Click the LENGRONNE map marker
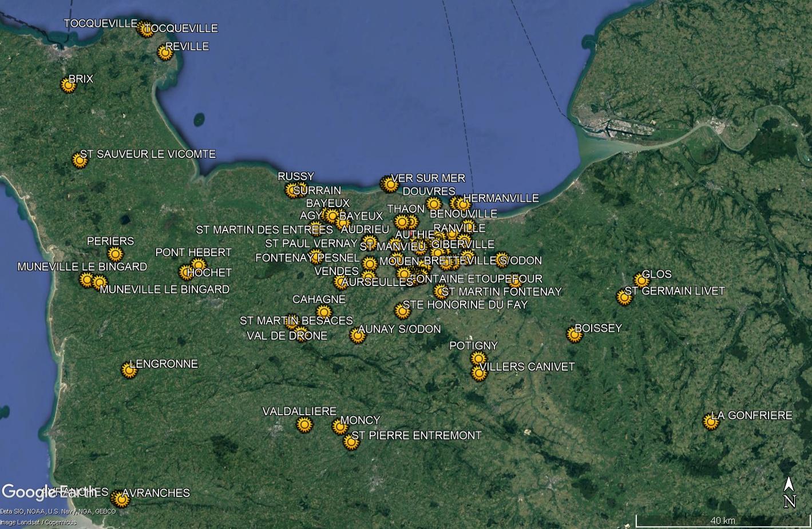This screenshot has height=529, width=812. point(130,371)
